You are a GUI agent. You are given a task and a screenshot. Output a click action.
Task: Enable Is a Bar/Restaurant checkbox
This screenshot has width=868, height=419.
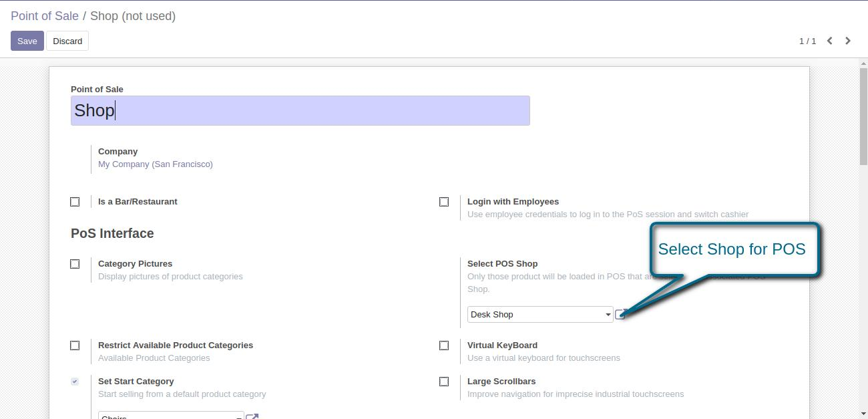click(x=75, y=202)
